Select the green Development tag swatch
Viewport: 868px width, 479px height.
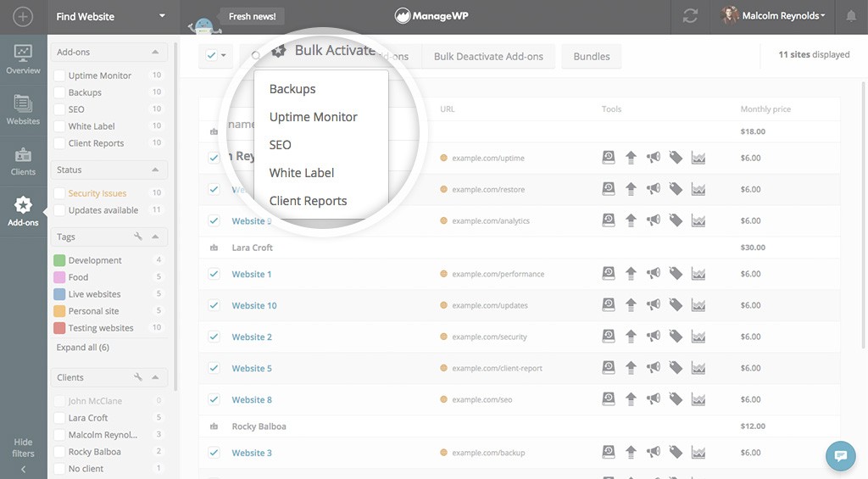point(59,260)
